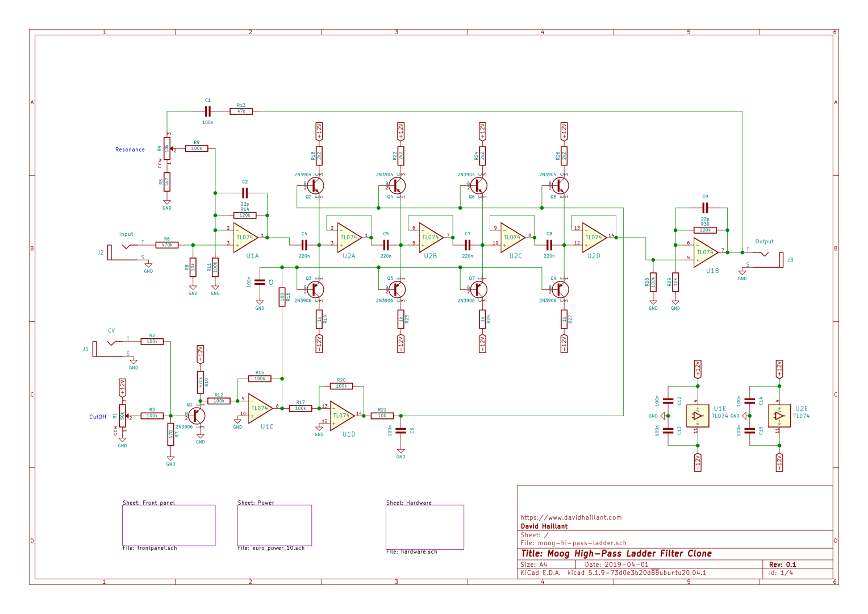Select the U2D TL074 op-amp symbol
Image resolution: width=868 pixels, height=614 pixels.
tap(594, 238)
